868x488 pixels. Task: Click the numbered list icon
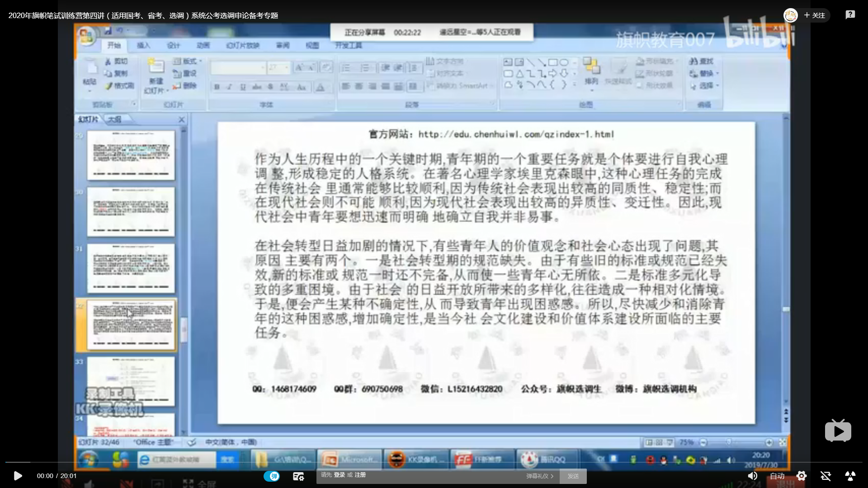365,68
